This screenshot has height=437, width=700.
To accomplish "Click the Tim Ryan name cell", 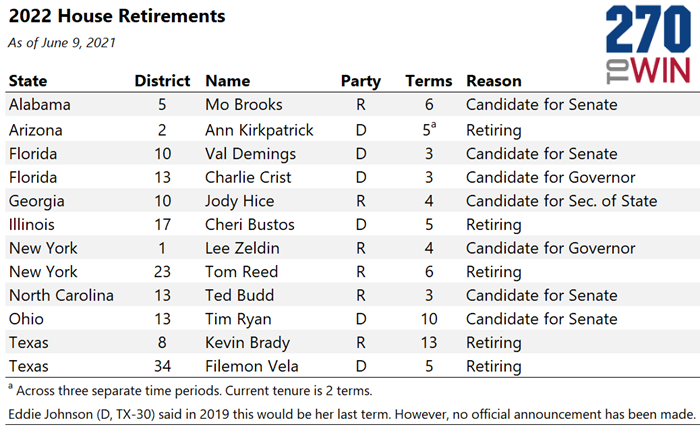I will [238, 319].
